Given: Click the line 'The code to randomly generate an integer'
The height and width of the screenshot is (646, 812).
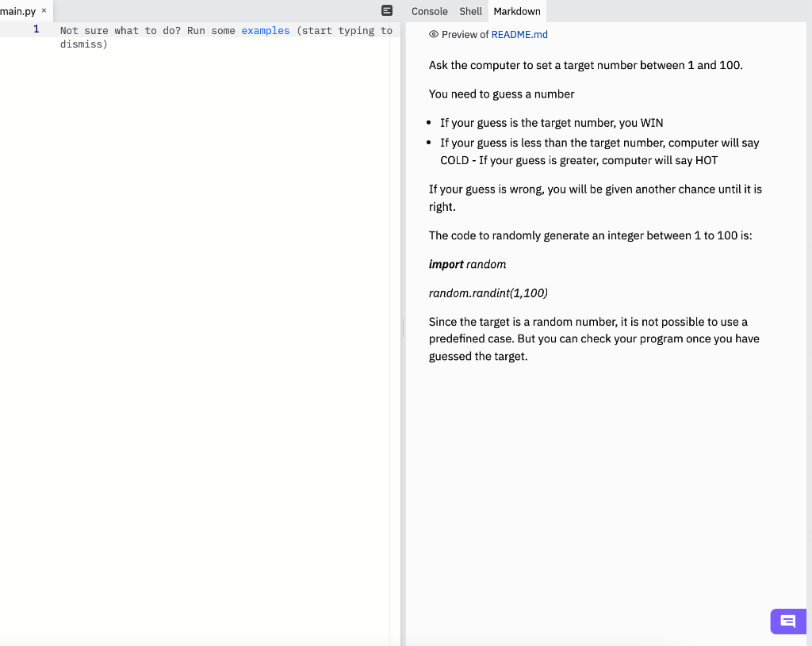Looking at the screenshot, I should click(x=590, y=235).
